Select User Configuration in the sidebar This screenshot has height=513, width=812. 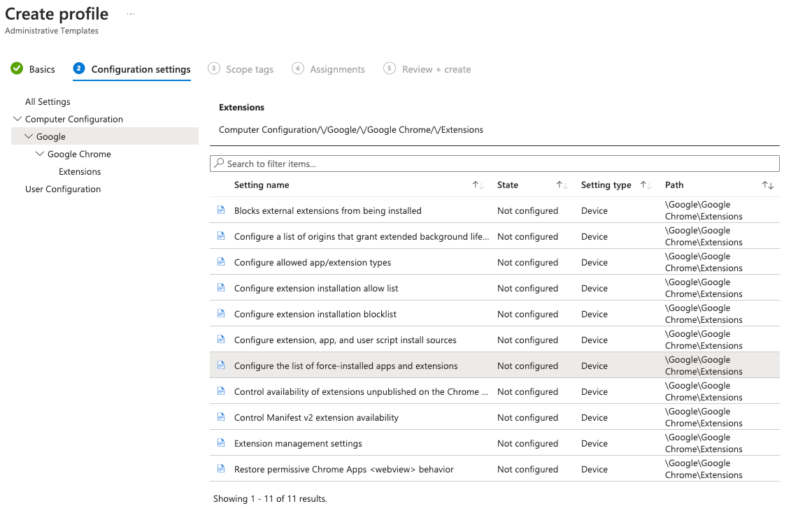coord(62,189)
